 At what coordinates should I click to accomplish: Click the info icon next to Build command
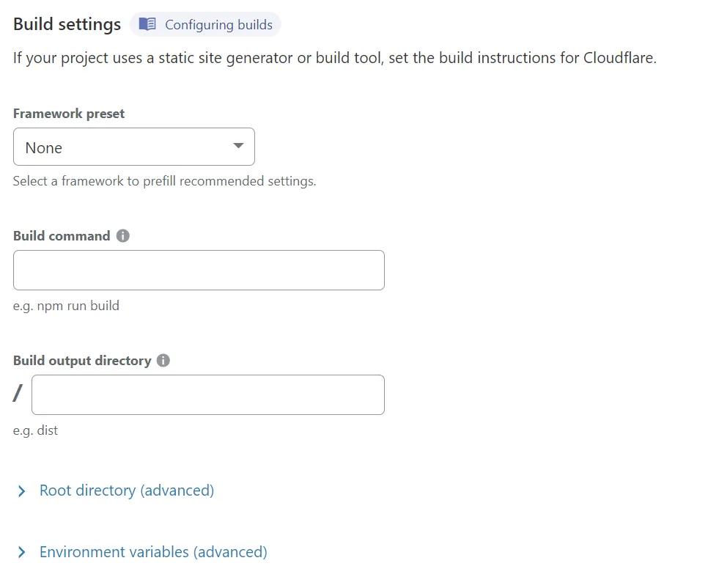(x=122, y=235)
